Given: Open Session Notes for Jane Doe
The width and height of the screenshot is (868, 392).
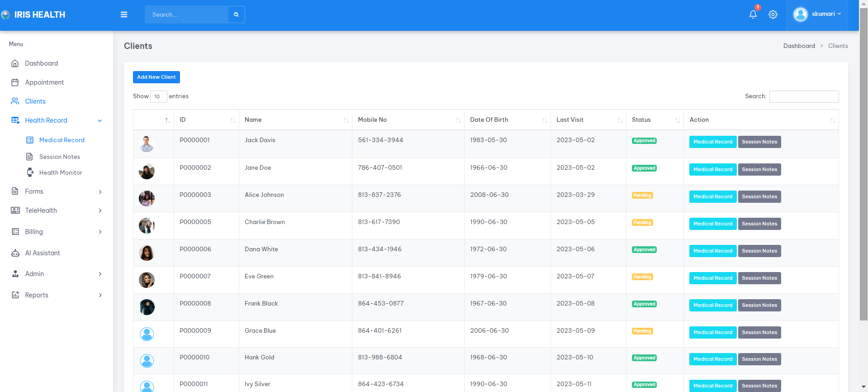Looking at the screenshot, I should (x=759, y=170).
